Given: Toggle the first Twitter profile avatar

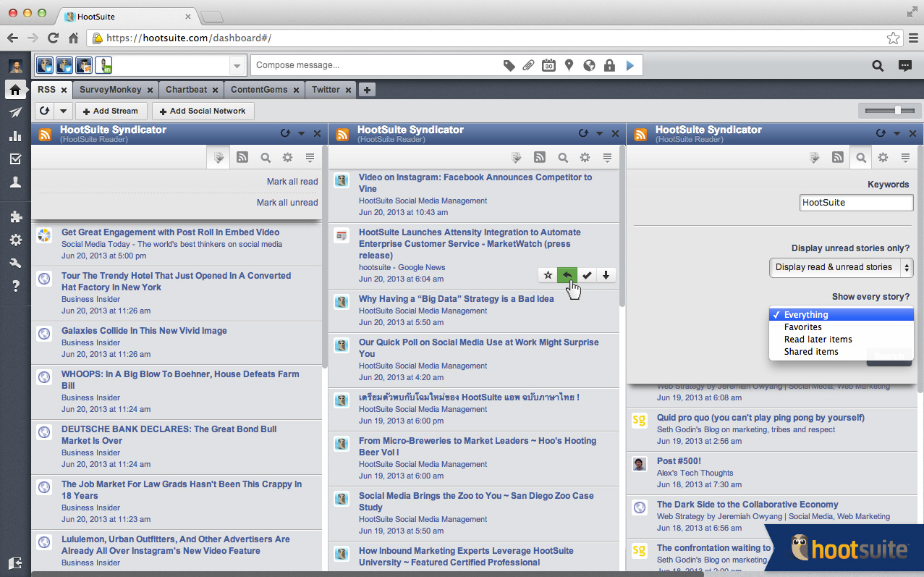Looking at the screenshot, I should tap(44, 65).
